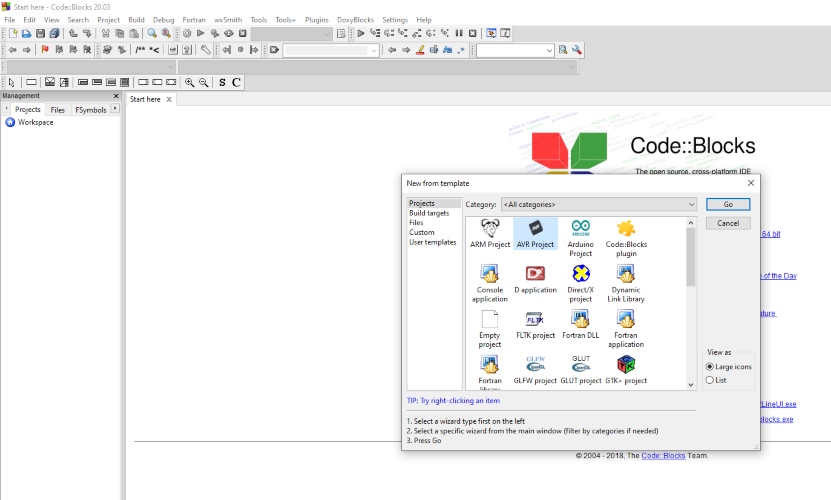
Task: Open the Debug menu
Action: 163,20
